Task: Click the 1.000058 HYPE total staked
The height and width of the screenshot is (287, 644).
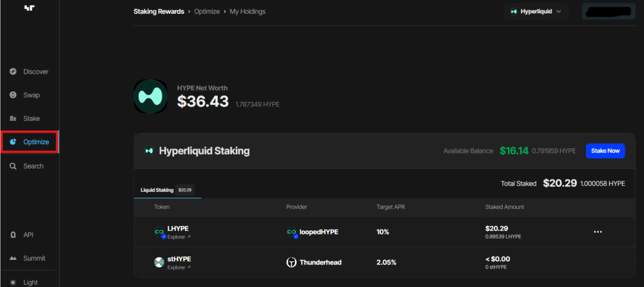Action: 602,184
